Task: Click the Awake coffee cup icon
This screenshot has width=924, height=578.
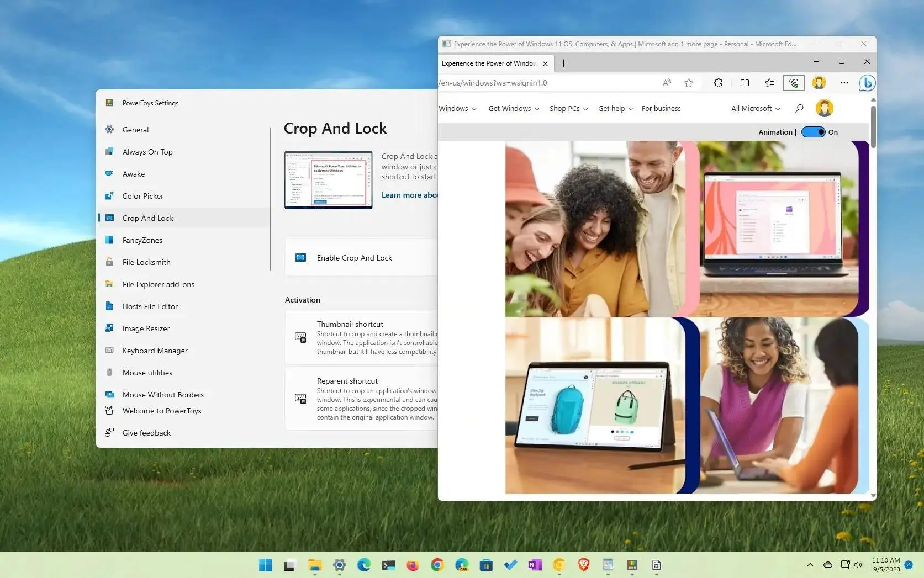Action: 109,174
